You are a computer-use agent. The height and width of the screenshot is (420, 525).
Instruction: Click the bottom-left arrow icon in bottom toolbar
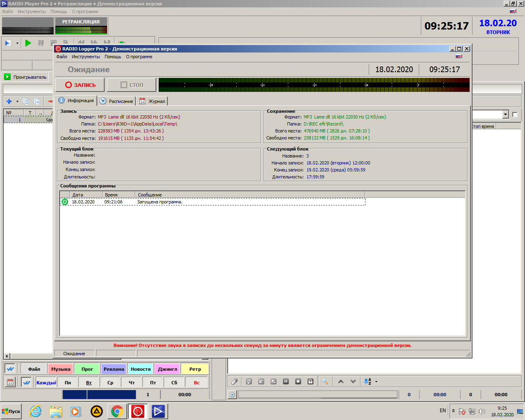[x=261, y=381]
